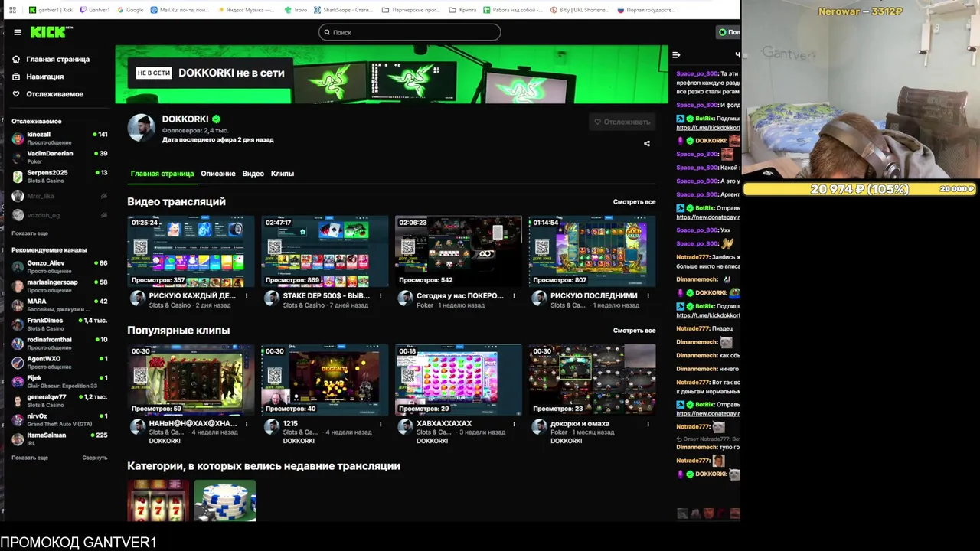Open options for НАНаН@Н@ХАХ clip
Image resolution: width=980 pixels, height=551 pixels.
click(x=247, y=423)
